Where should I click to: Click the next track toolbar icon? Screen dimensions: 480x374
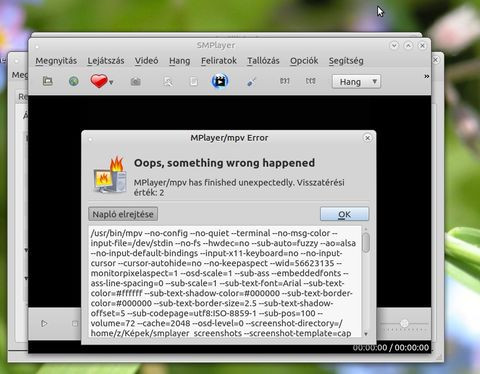(310, 81)
